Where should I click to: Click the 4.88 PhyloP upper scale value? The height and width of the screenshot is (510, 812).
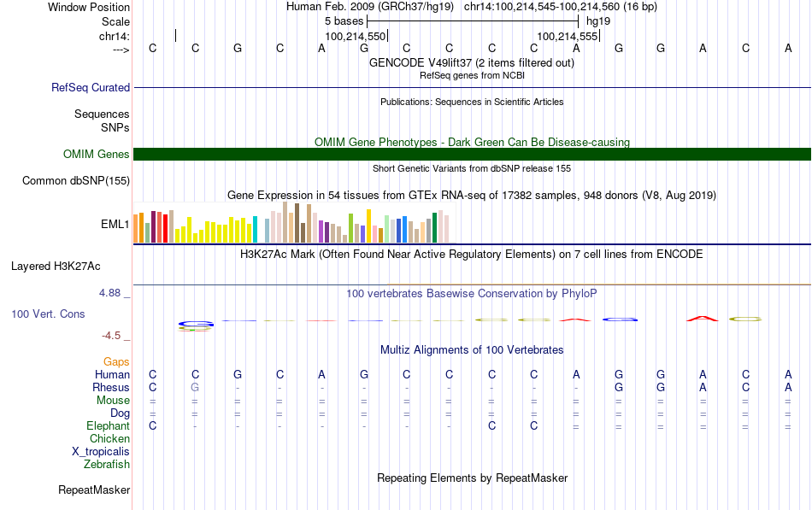pos(109,292)
